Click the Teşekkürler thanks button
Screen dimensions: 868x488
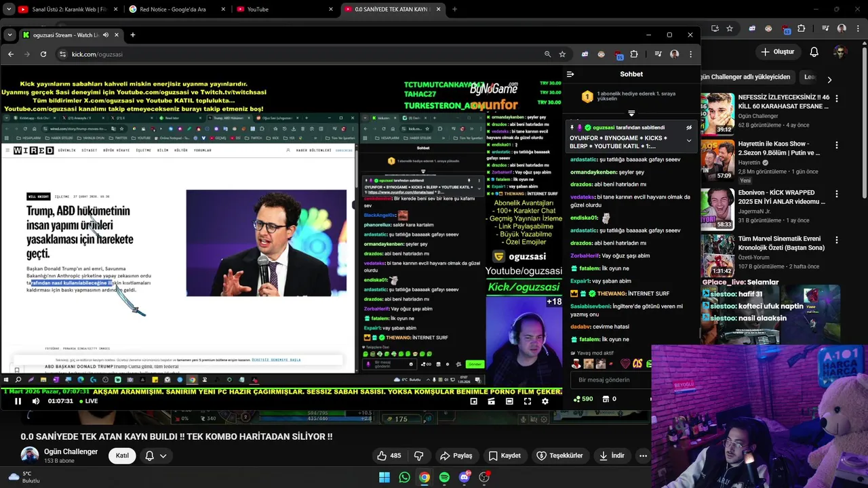coord(560,455)
